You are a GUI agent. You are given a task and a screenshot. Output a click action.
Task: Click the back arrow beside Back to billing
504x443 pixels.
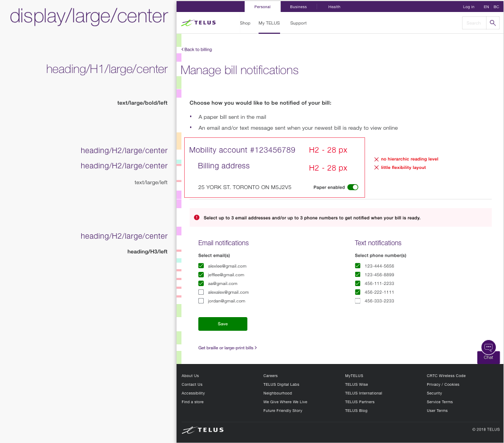182,49
